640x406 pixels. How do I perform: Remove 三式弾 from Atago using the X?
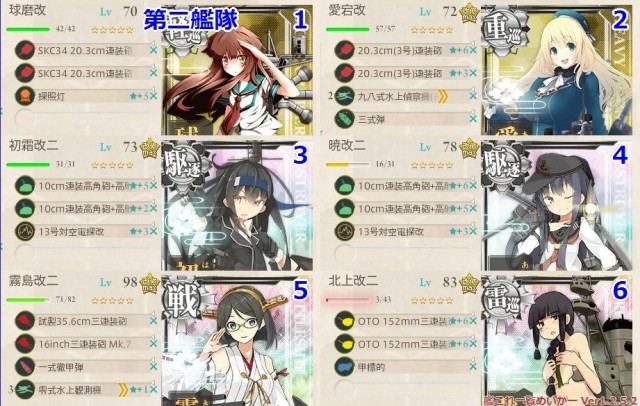click(473, 119)
